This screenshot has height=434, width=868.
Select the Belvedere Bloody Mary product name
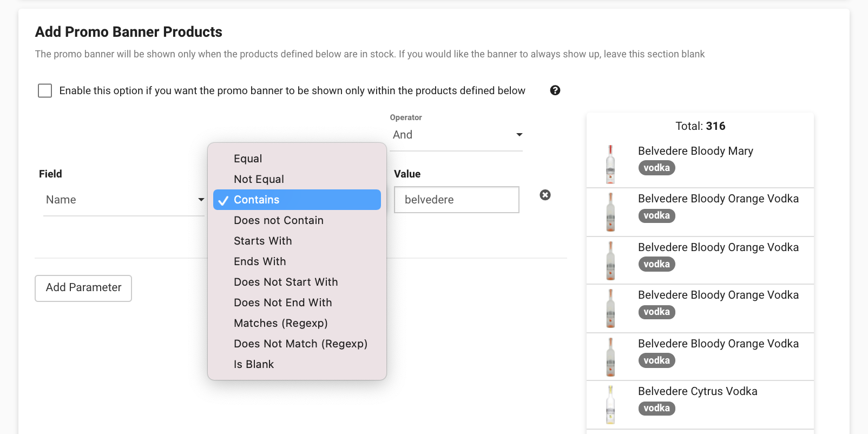tap(695, 151)
